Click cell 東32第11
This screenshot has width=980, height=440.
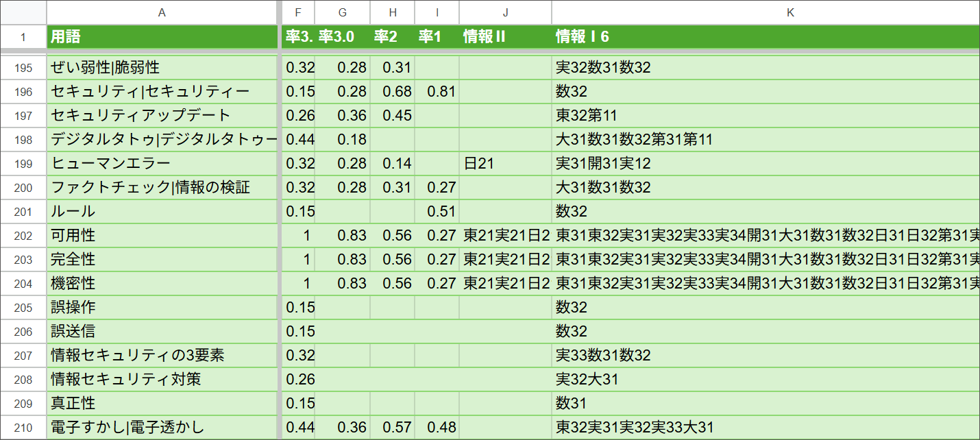point(765,115)
